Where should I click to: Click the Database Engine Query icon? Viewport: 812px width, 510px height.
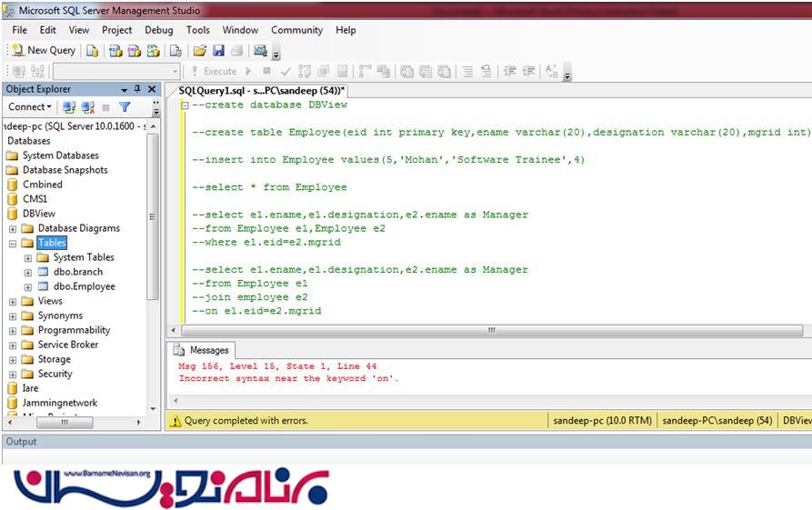(x=93, y=51)
